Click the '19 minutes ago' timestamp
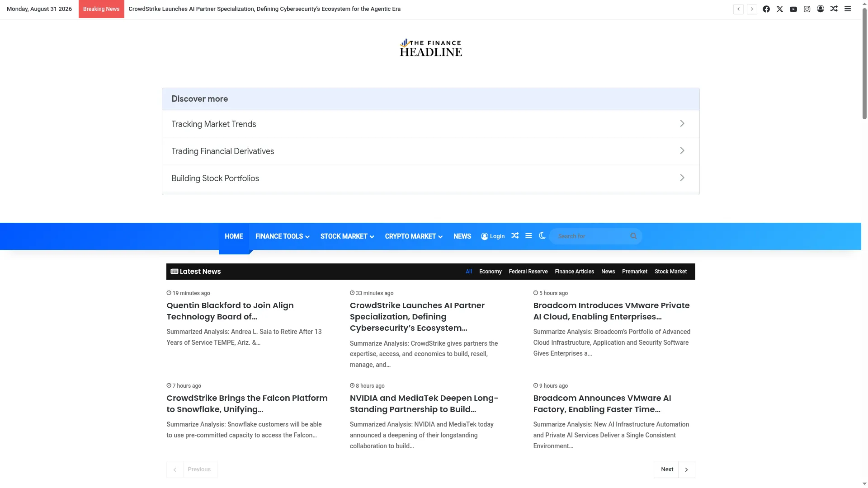Image resolution: width=868 pixels, height=488 pixels. pos(188,293)
